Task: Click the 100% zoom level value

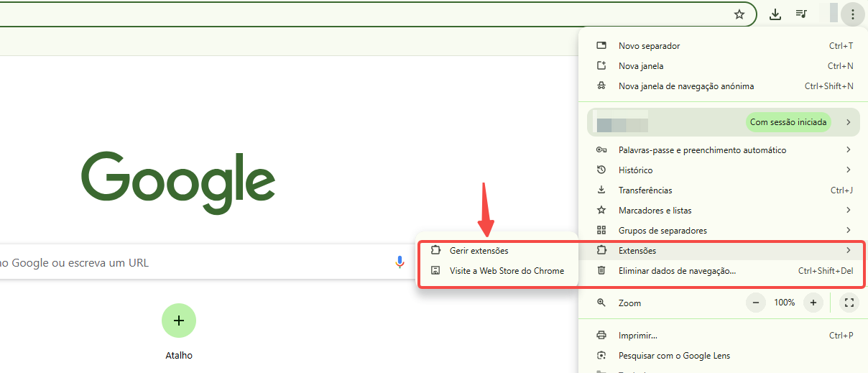Action: (785, 303)
